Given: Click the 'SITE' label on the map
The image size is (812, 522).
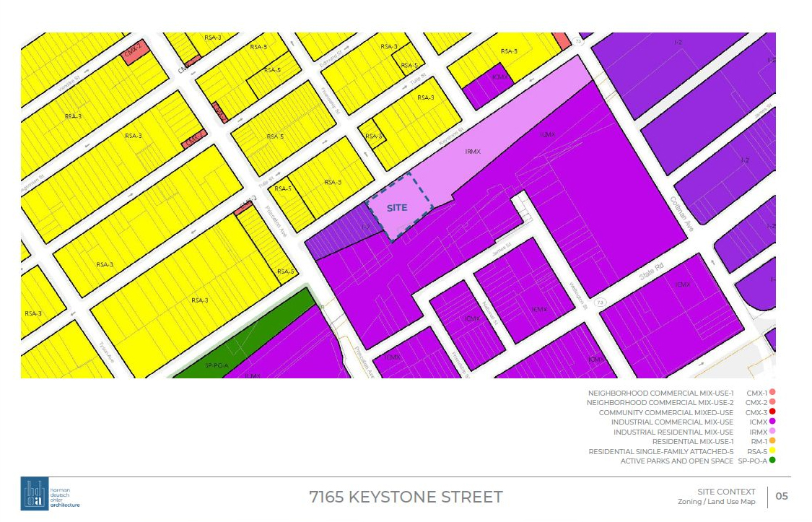Looking at the screenshot, I should [397, 208].
